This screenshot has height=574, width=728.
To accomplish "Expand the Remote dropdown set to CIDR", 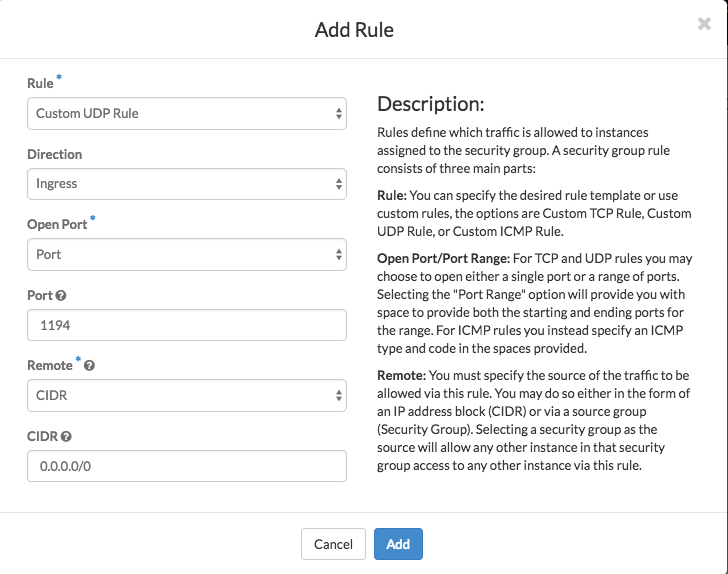I will pos(187,395).
